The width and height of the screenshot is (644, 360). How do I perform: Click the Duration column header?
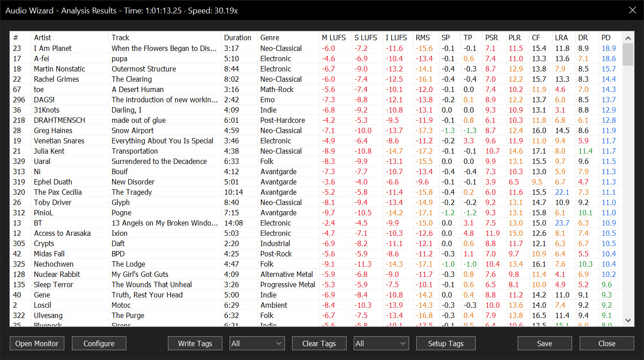coord(238,38)
